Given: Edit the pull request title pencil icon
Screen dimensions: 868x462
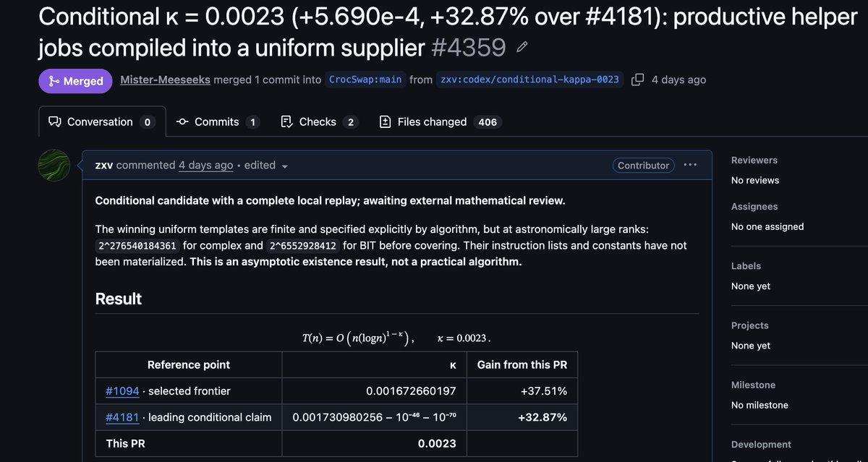Looking at the screenshot, I should 522,48.
